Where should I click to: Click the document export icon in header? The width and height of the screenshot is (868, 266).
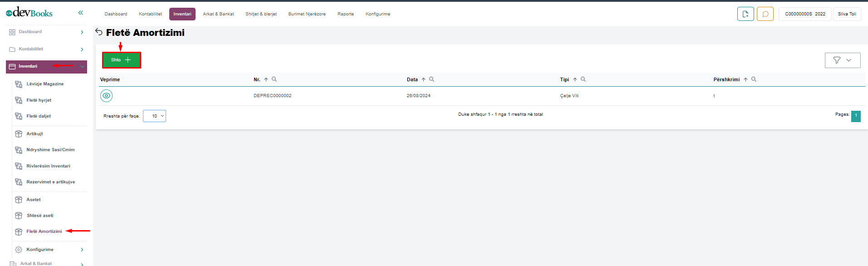tap(745, 14)
